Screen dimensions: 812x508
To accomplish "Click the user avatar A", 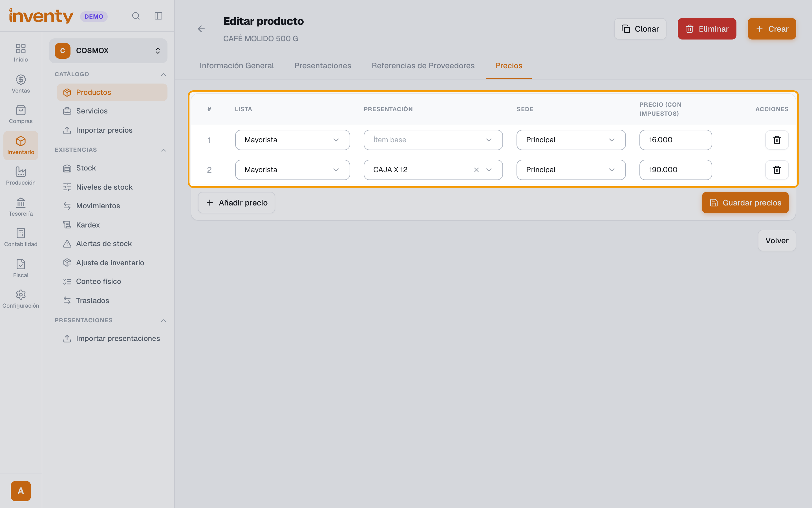I will point(21,491).
